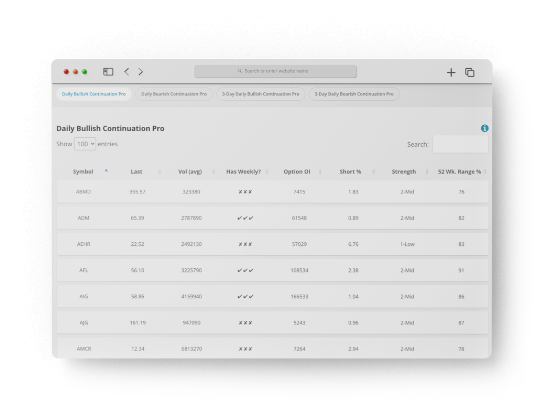The width and height of the screenshot is (534, 402).
Task: Click the search magnifier in the address bar
Action: pos(240,71)
